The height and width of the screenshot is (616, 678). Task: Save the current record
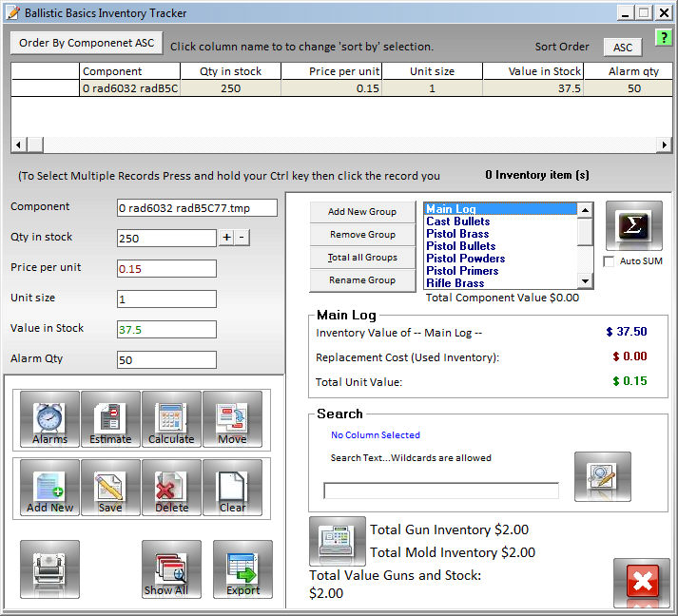click(x=110, y=488)
